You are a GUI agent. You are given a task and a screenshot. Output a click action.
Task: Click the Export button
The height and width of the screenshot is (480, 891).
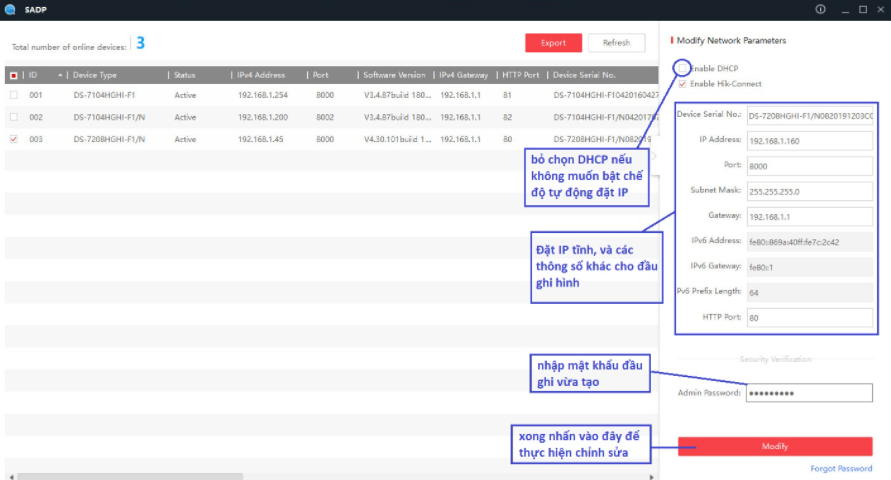[x=553, y=43]
